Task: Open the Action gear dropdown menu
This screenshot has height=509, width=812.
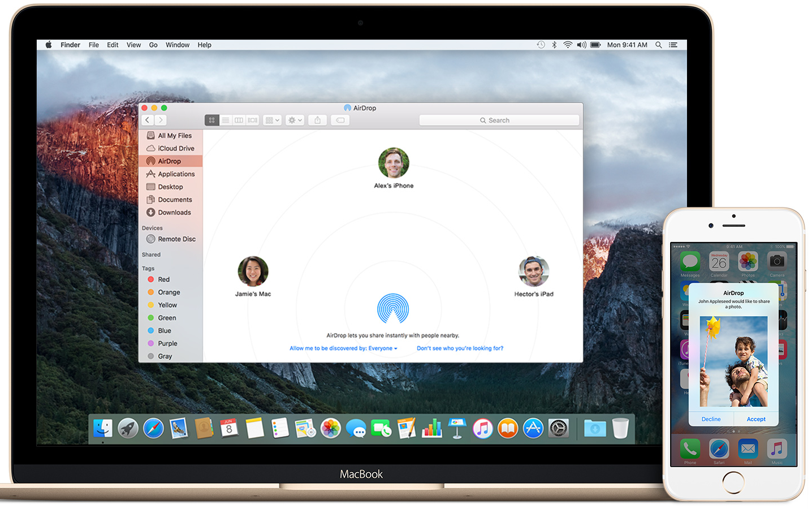Action: [x=295, y=120]
